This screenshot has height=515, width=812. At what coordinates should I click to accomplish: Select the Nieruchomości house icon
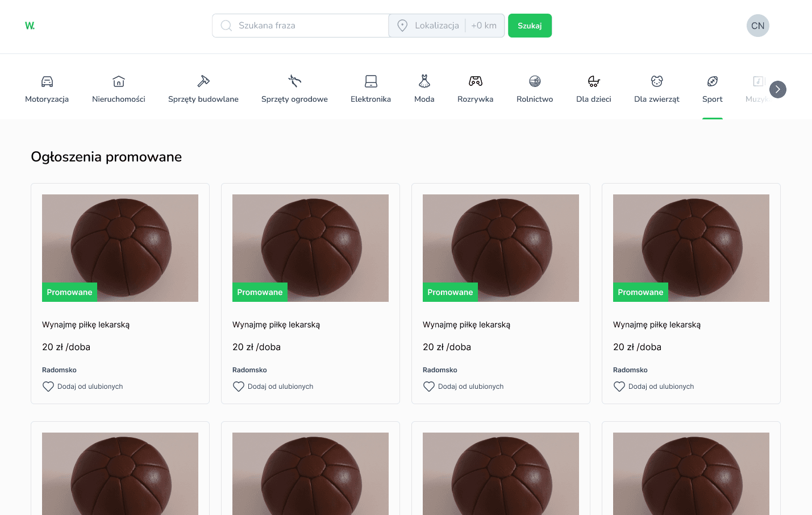pyautogui.click(x=119, y=81)
